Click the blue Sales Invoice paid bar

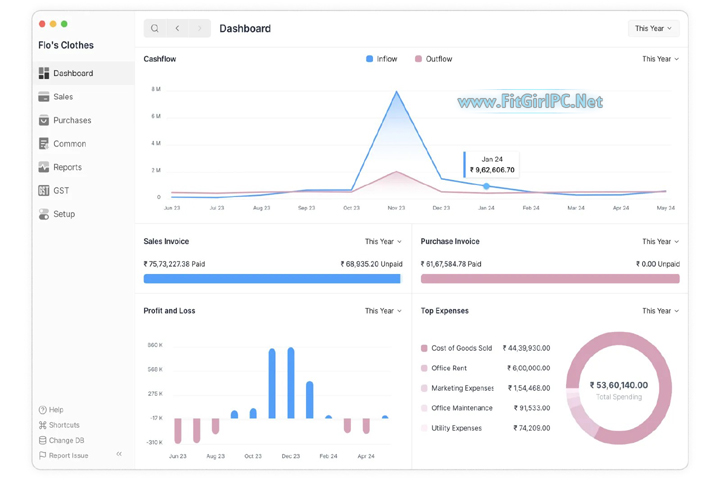click(271, 279)
